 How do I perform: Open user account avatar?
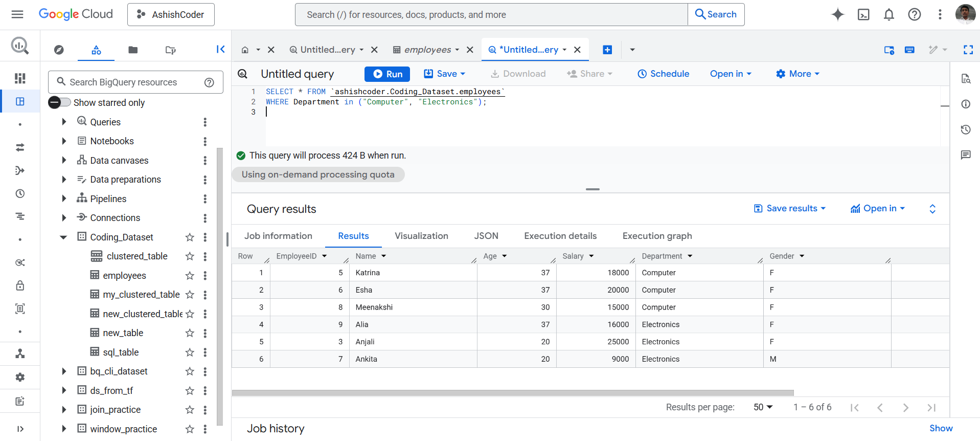(965, 14)
